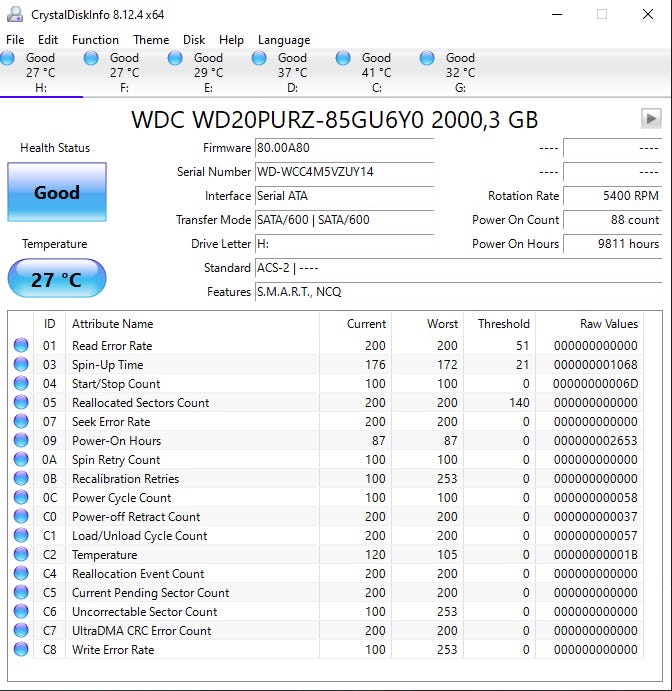Click status orb for Write Error Rate
This screenshot has width=672, height=691.
click(21, 649)
